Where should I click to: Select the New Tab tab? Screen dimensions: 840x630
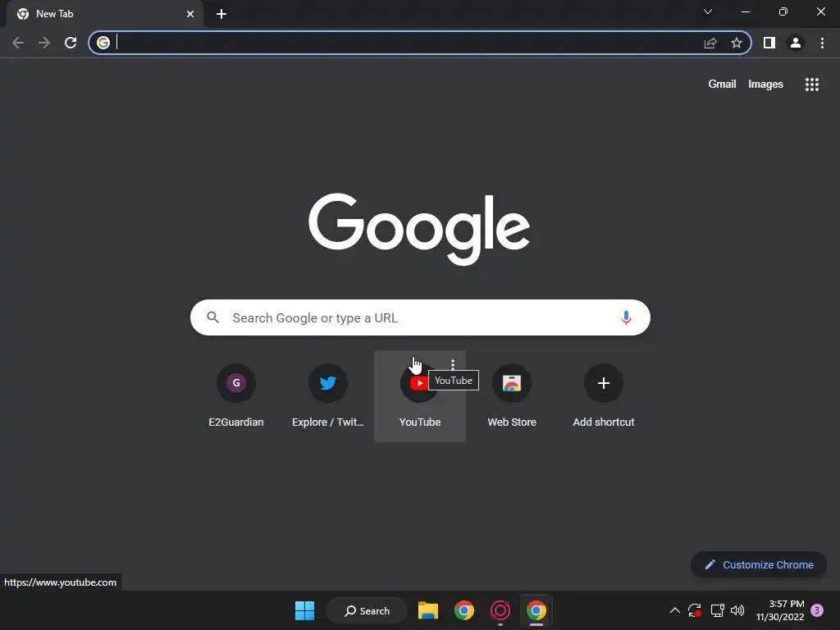click(104, 14)
